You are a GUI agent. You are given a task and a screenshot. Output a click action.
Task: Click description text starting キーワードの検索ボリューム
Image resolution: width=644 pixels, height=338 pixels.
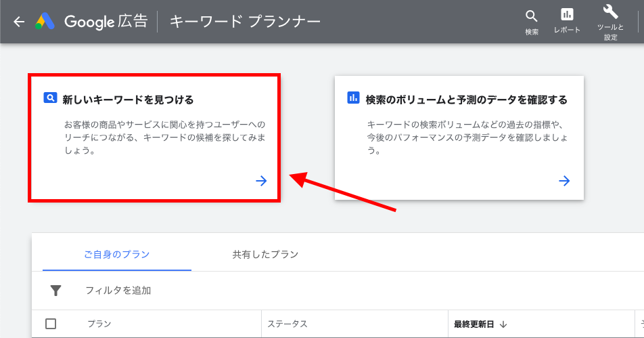[x=467, y=138]
